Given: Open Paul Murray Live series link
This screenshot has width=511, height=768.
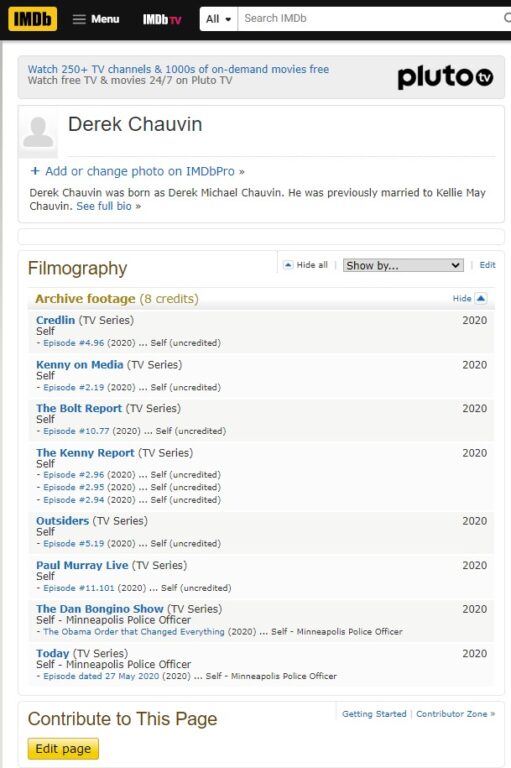Looking at the screenshot, I should point(82,565).
